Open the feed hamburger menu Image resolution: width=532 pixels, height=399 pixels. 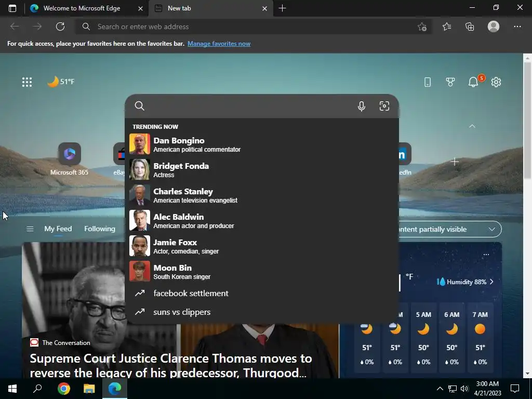click(30, 229)
